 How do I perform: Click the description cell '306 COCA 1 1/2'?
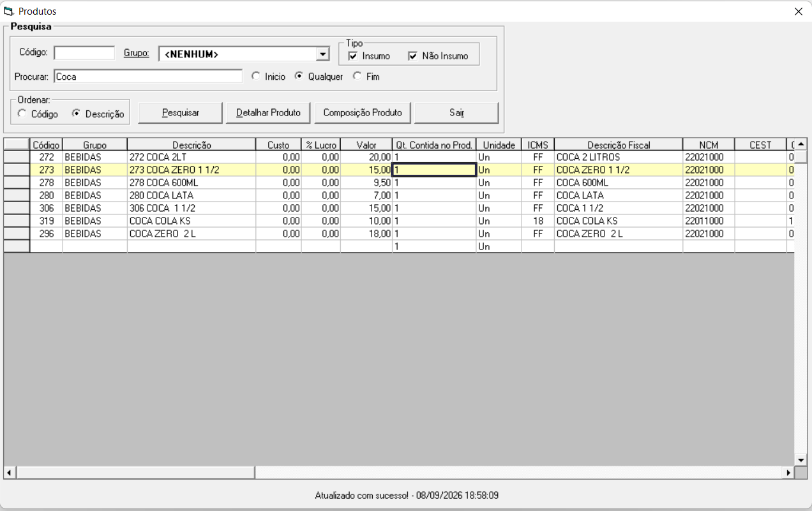tap(192, 208)
